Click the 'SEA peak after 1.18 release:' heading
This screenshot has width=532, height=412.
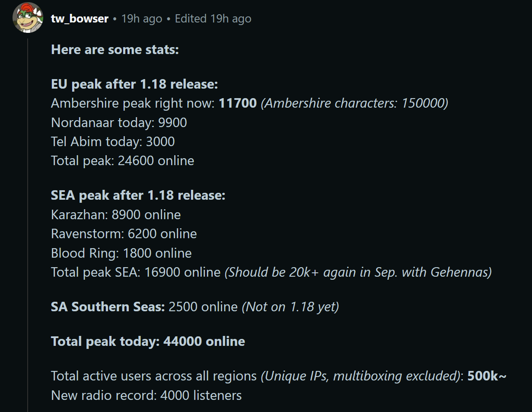pyautogui.click(x=138, y=195)
